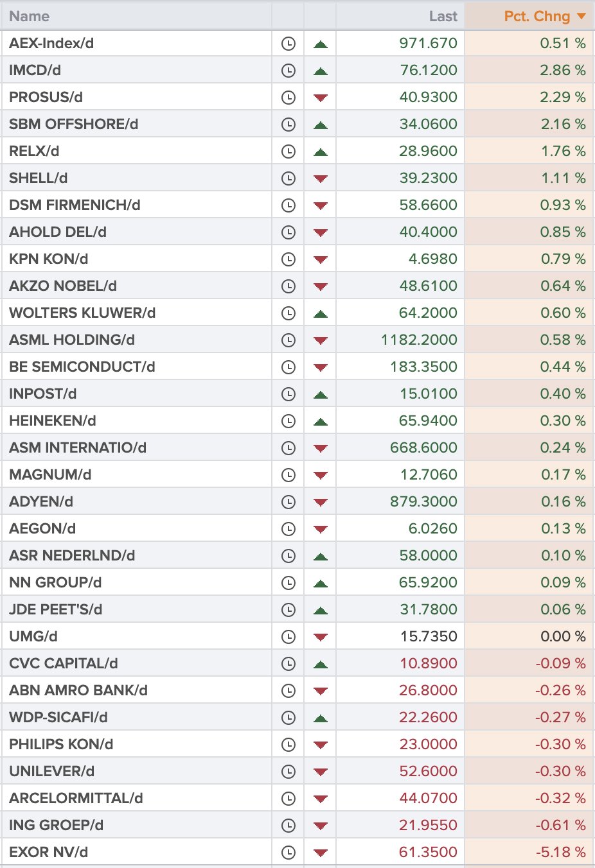Click the red down arrow for PROSUS/d
This screenshot has height=868, width=595.
(321, 98)
